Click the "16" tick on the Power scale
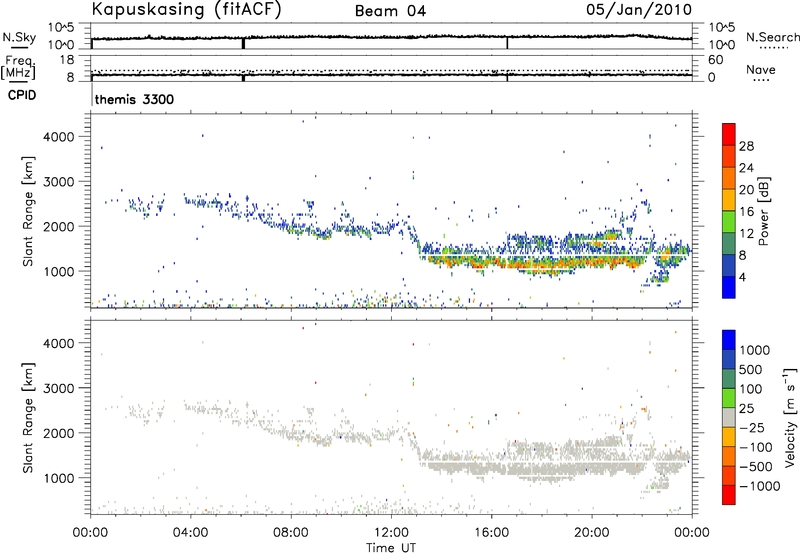 click(x=746, y=211)
